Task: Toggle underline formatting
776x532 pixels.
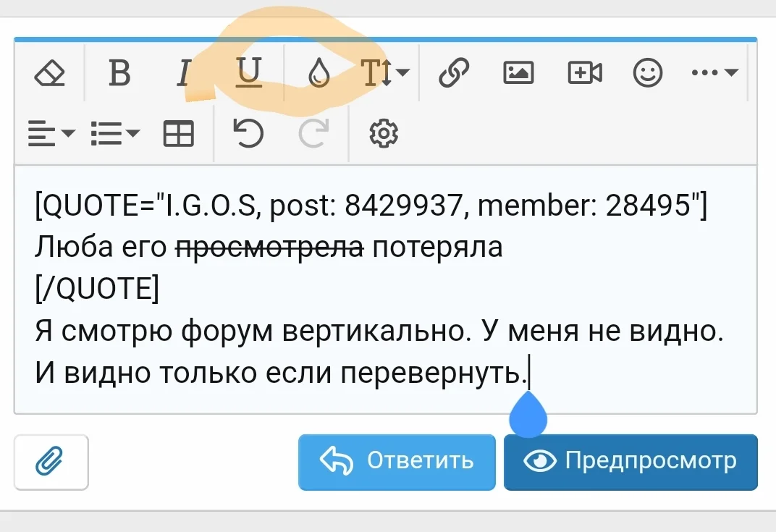Action: (248, 72)
